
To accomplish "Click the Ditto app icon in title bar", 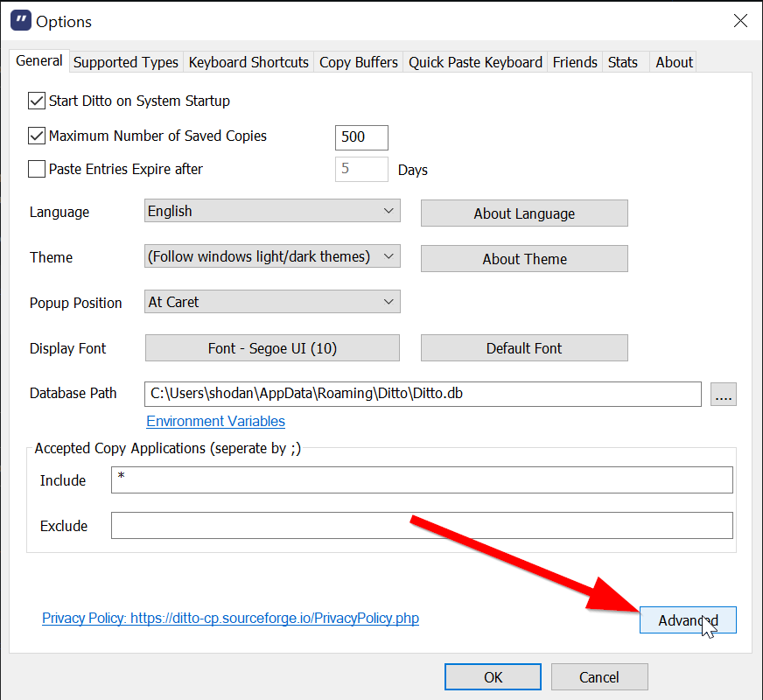I will [20, 21].
